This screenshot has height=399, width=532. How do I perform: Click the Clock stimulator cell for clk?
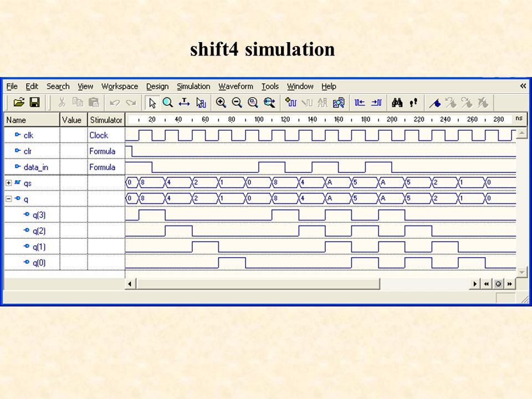pyautogui.click(x=106, y=135)
